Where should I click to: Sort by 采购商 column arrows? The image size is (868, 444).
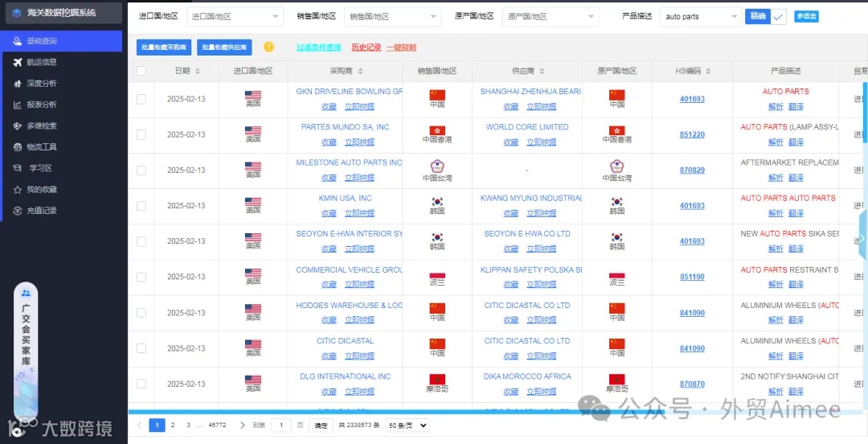pos(360,71)
